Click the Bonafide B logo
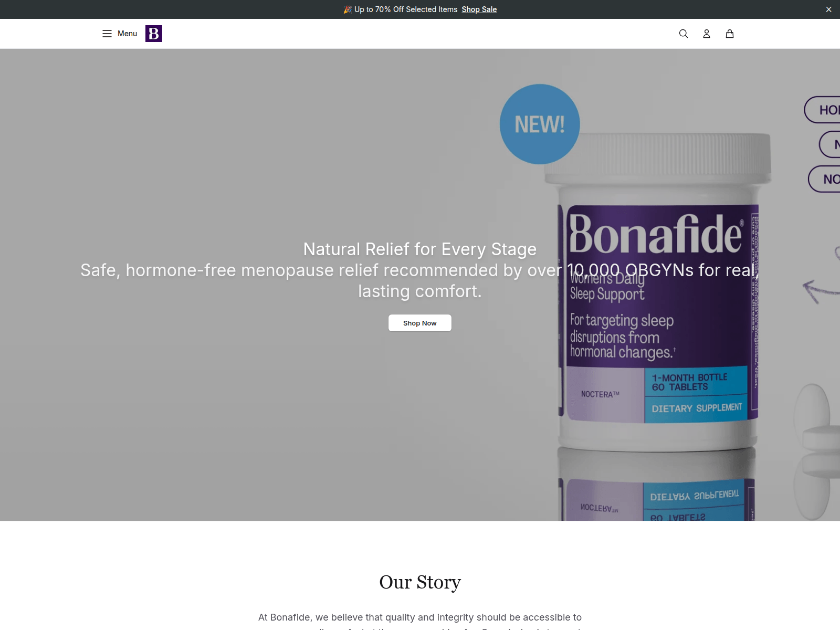 [x=154, y=34]
